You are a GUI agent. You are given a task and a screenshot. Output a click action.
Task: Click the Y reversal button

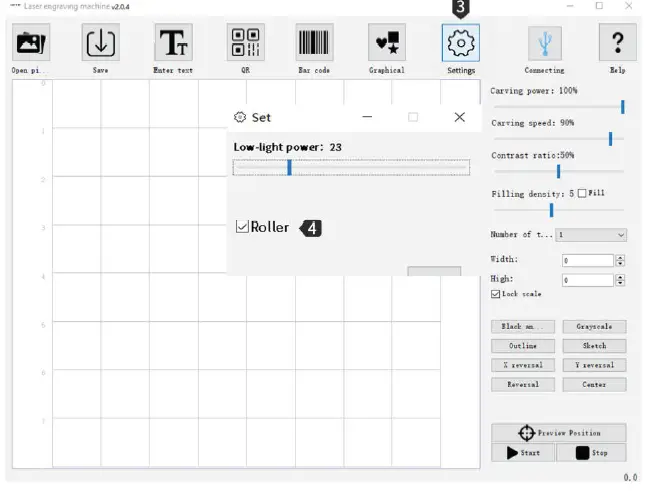(x=595, y=365)
